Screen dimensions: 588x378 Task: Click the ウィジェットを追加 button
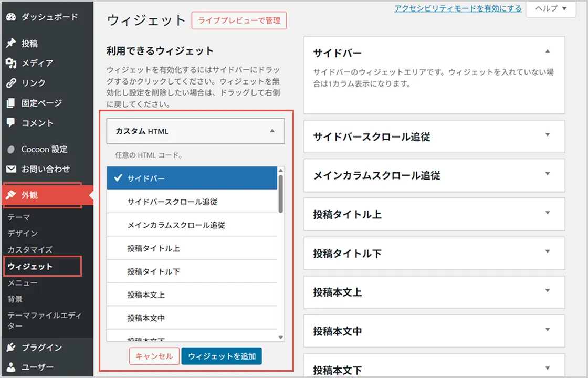pos(222,356)
